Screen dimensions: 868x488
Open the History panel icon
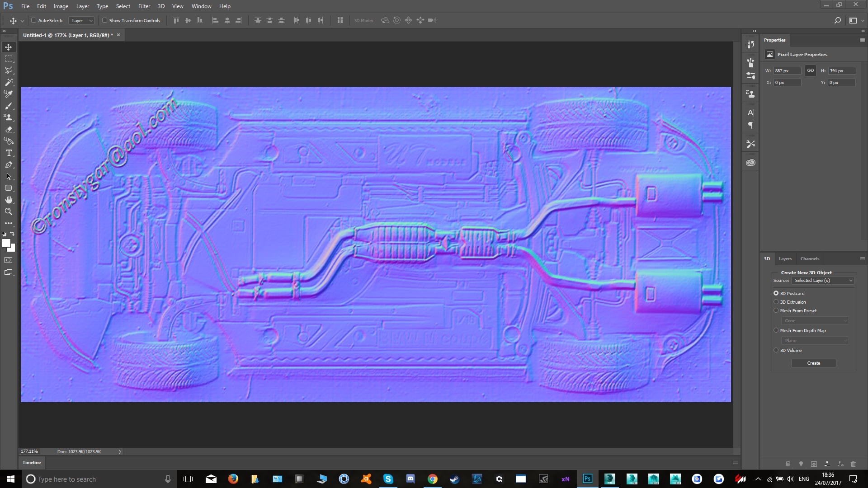coord(750,44)
